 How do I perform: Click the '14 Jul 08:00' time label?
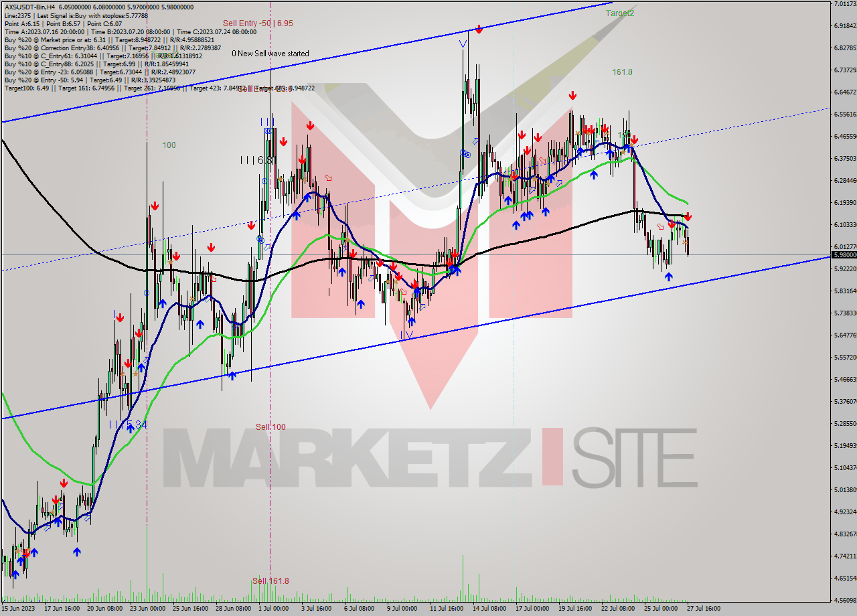(x=489, y=609)
